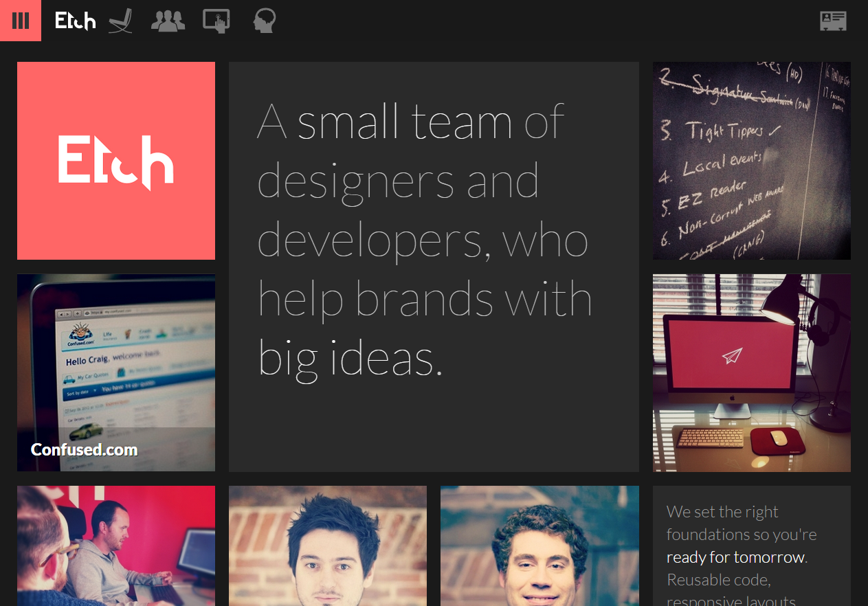Select the touchscreen hand icon
The width and height of the screenshot is (868, 606).
point(216,21)
